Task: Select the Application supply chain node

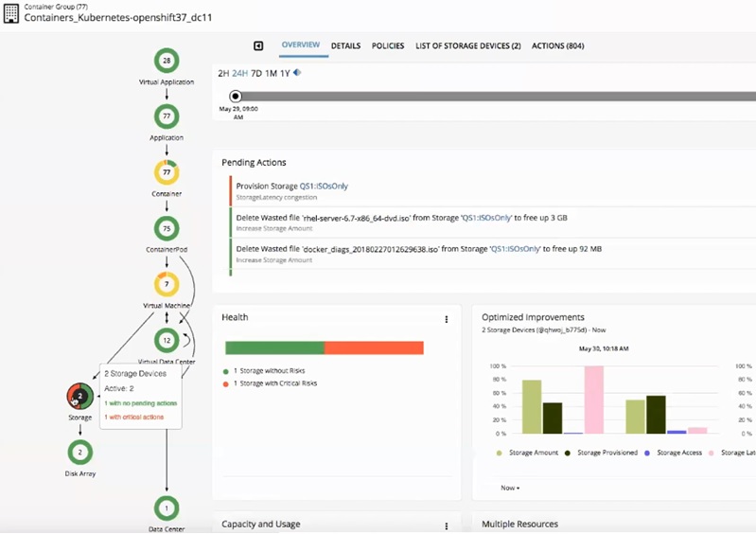Action: (x=167, y=116)
